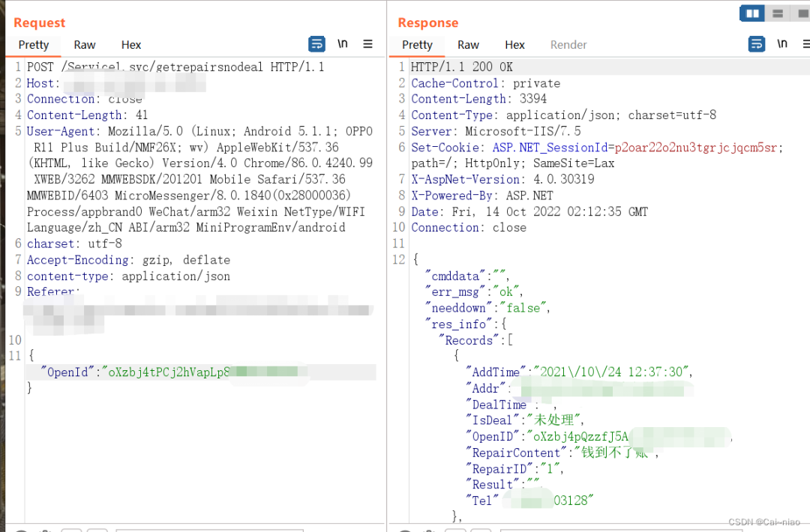Click the "needdown":"false" JSON line
Screen dimensions: 810x532
(x=487, y=308)
